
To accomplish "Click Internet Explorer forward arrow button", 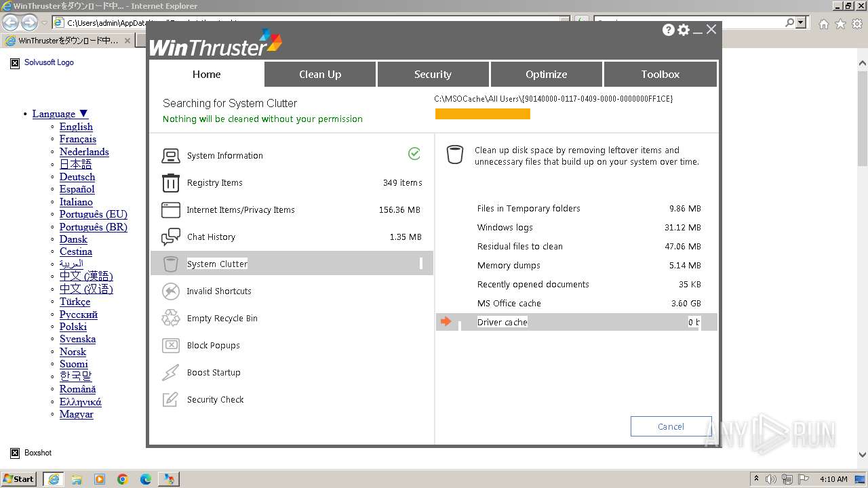I will click(29, 22).
